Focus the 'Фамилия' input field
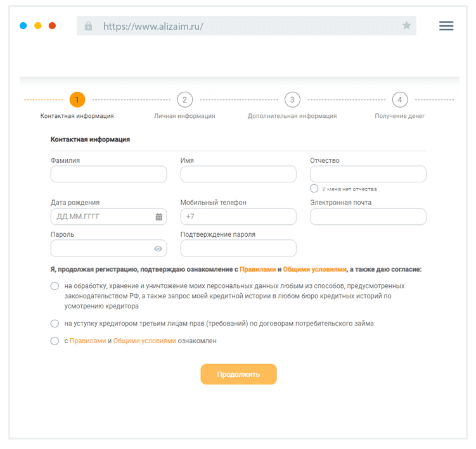This screenshot has height=449, width=476. (108, 174)
